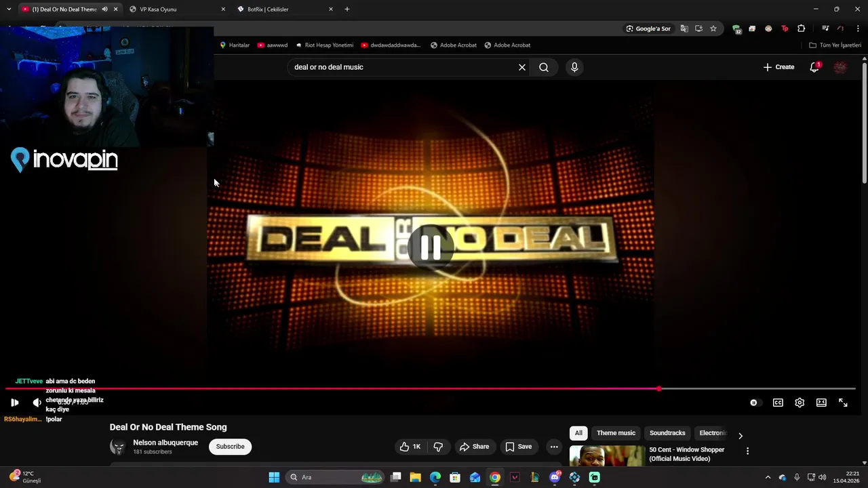Select Theme music filter chip

click(616, 433)
